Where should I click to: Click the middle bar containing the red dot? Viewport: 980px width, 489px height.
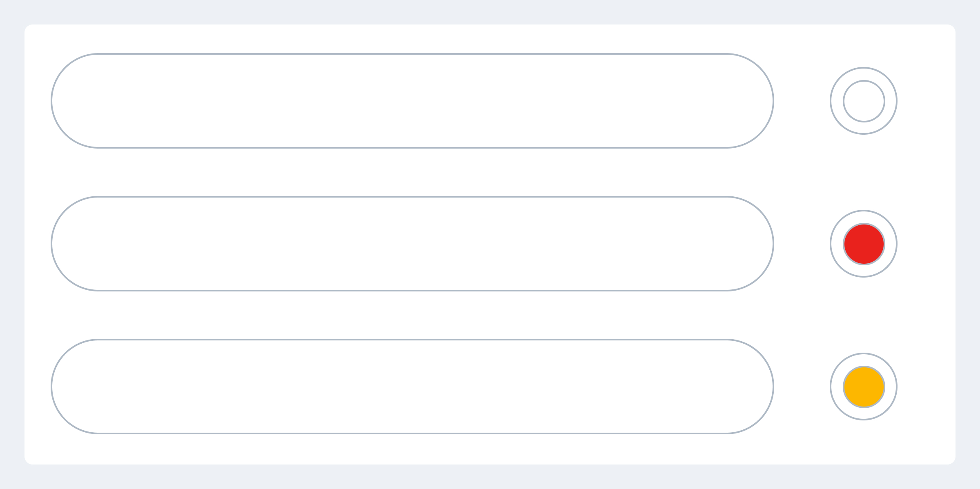(x=412, y=244)
